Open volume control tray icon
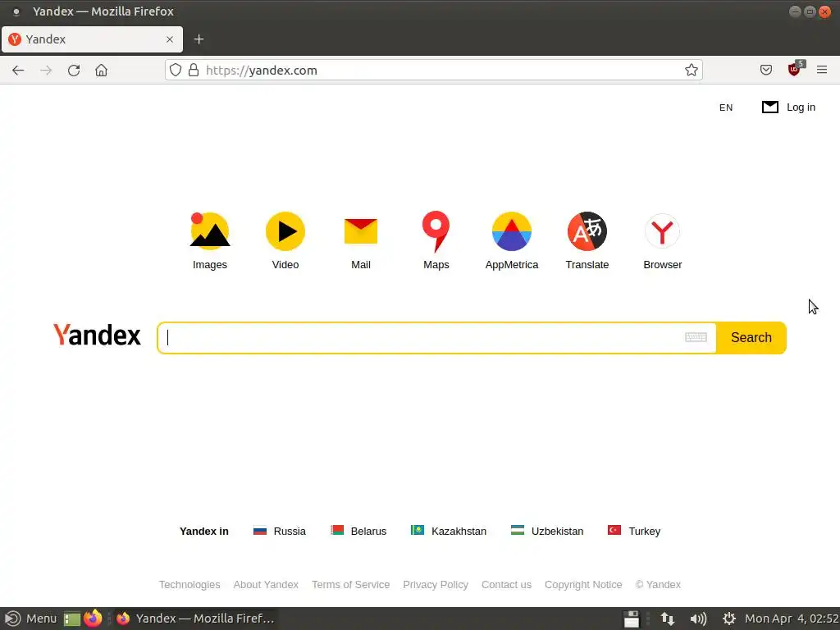 [698, 619]
